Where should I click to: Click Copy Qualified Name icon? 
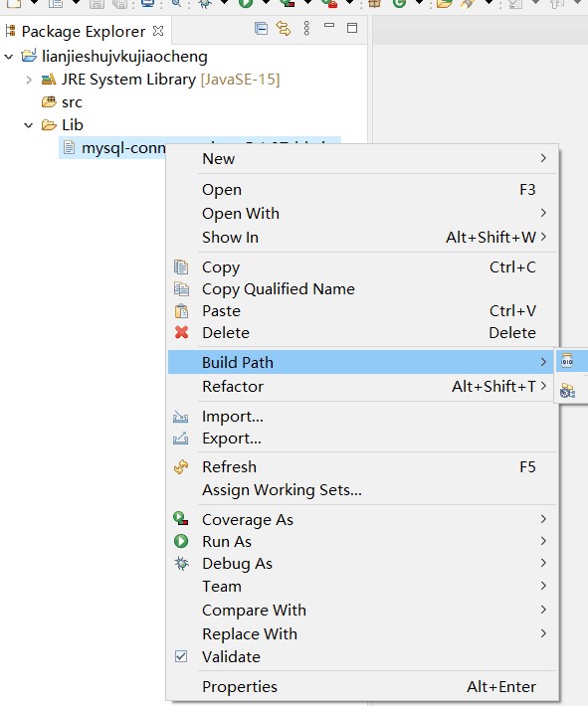tap(181, 288)
